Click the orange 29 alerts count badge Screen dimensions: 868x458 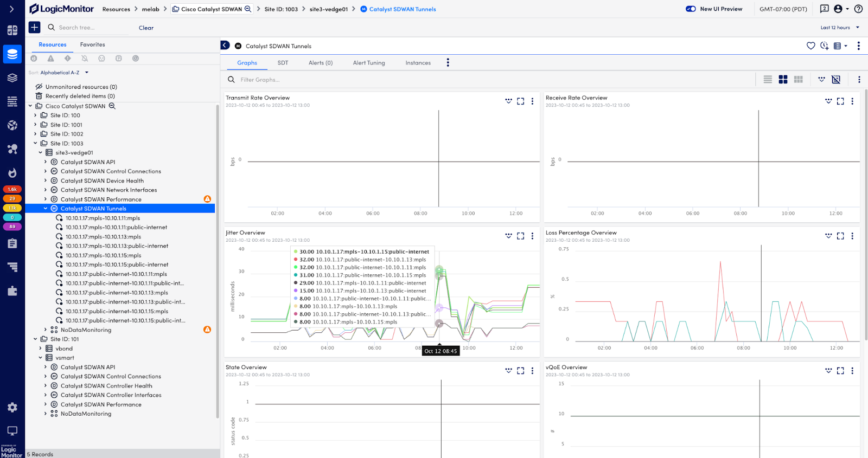tap(12, 198)
